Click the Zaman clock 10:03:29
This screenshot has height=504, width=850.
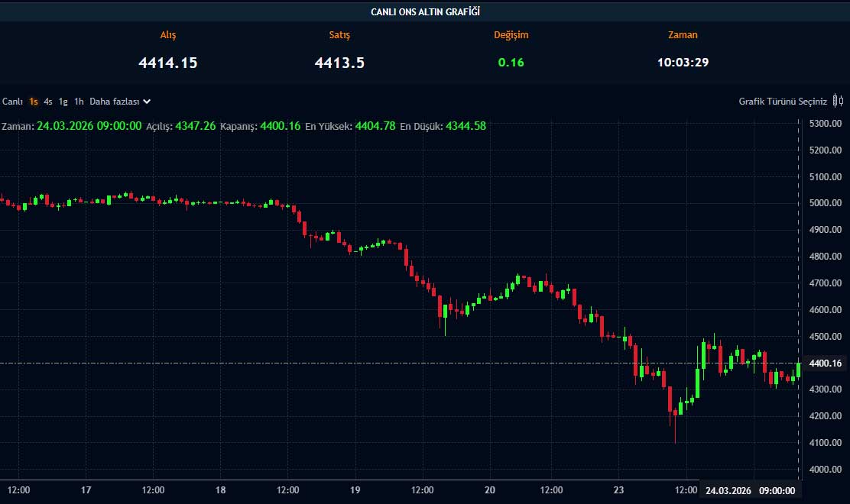[683, 63]
